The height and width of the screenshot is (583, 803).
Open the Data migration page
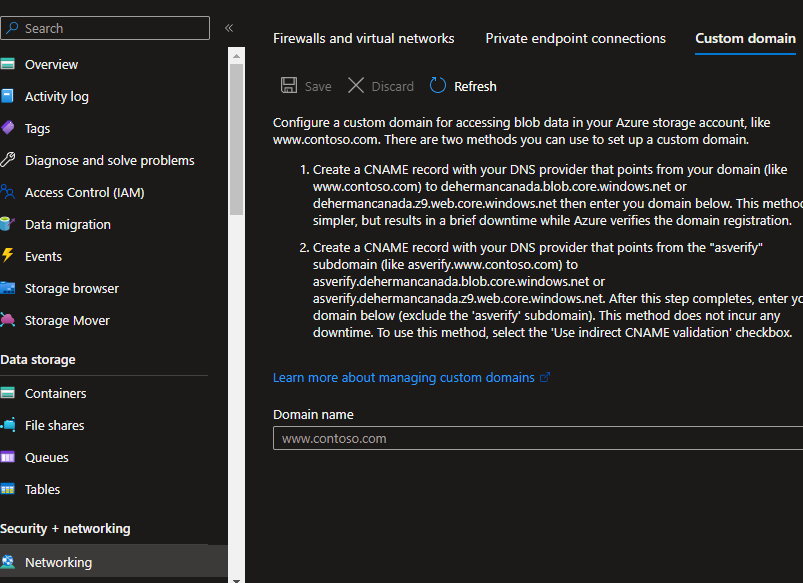point(69,223)
